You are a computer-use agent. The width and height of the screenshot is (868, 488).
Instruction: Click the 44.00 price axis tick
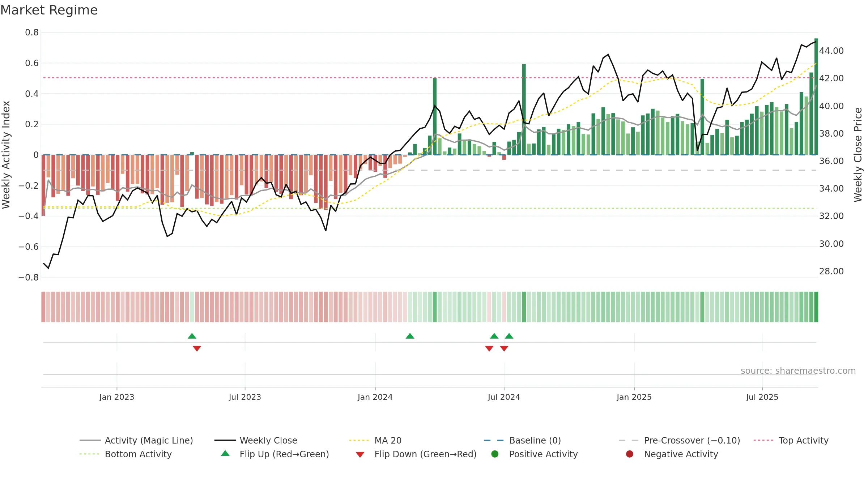[831, 51]
